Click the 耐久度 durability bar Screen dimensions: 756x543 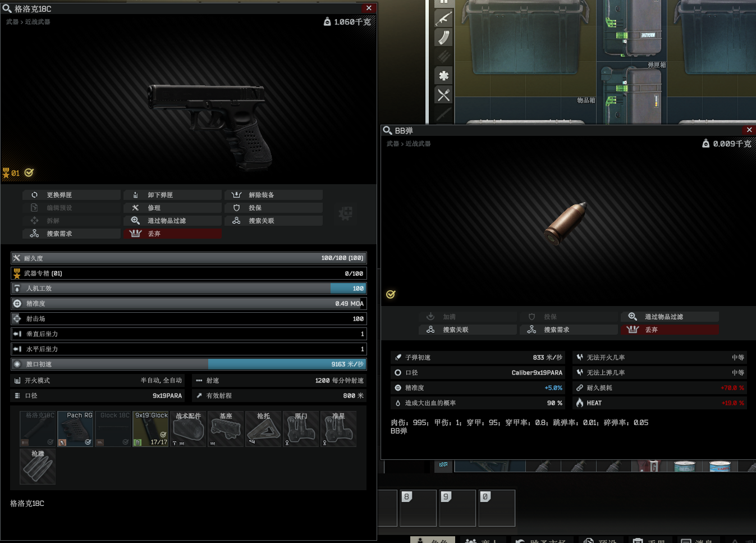tap(189, 258)
